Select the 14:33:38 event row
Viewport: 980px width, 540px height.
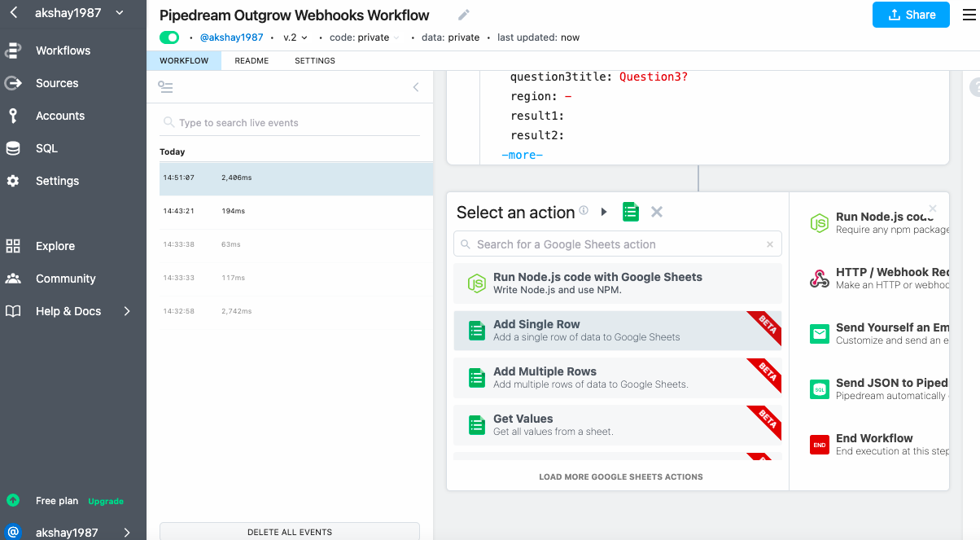click(x=296, y=244)
